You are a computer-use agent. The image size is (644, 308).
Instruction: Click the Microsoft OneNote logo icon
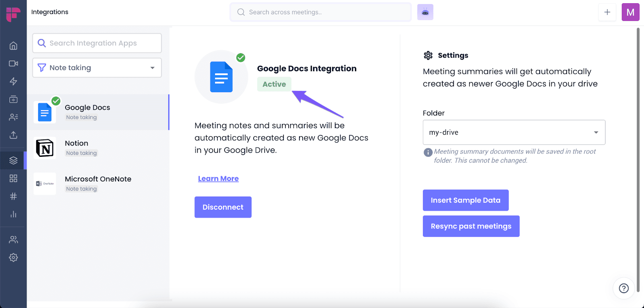(45, 184)
